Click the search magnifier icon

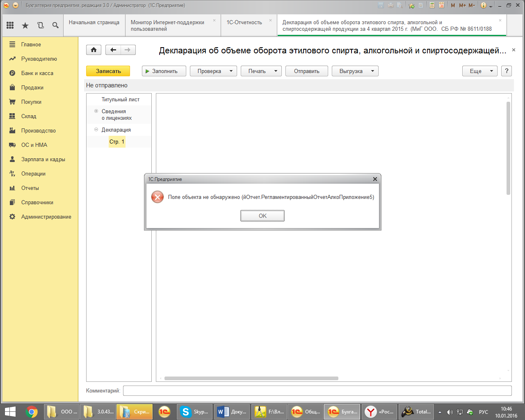(x=55, y=25)
